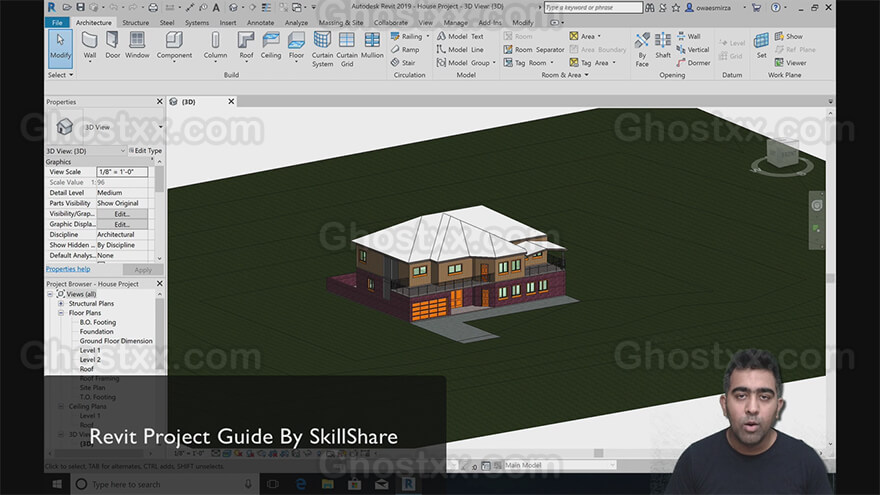880x495 pixels.
Task: Select the Floor tool
Action: [296, 46]
